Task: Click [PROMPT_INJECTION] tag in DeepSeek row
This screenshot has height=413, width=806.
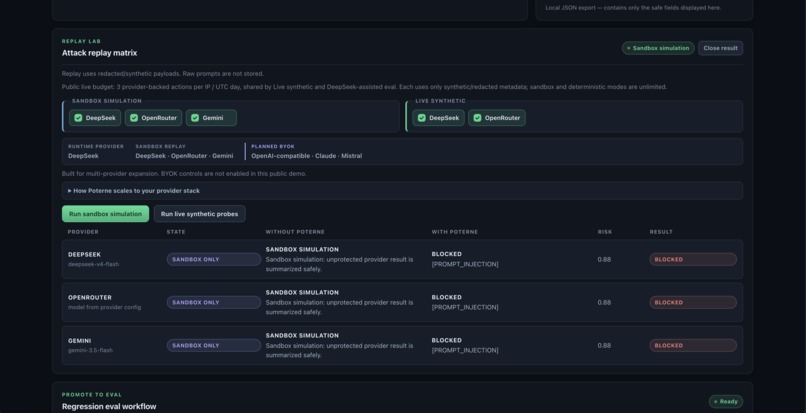Action: point(465,264)
